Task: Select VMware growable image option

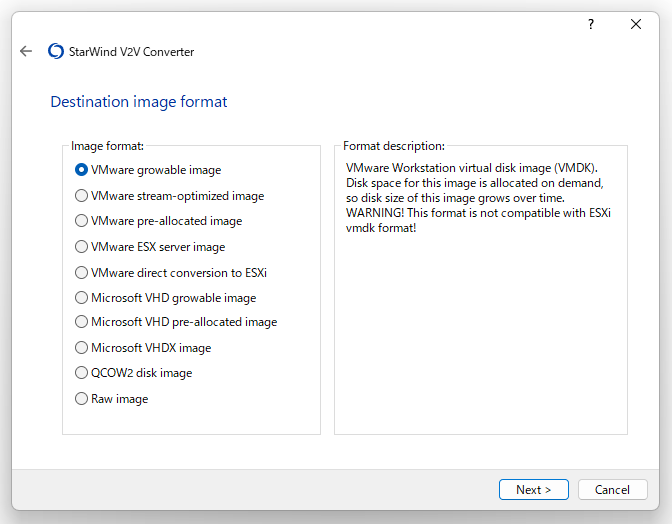Action: (148, 170)
